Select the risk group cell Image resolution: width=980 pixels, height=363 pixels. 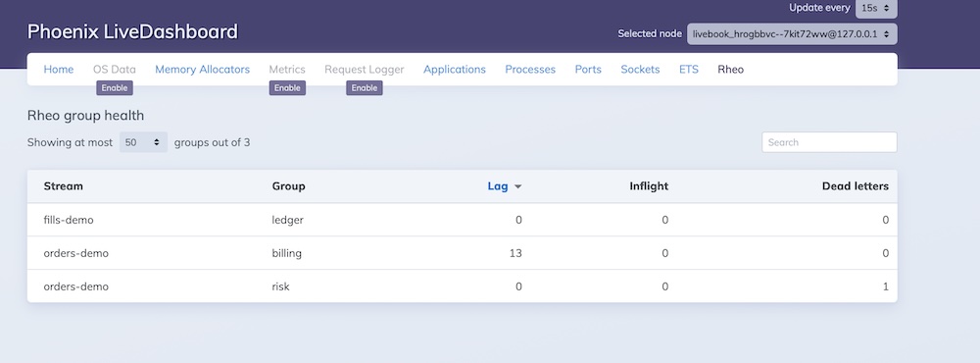(280, 286)
